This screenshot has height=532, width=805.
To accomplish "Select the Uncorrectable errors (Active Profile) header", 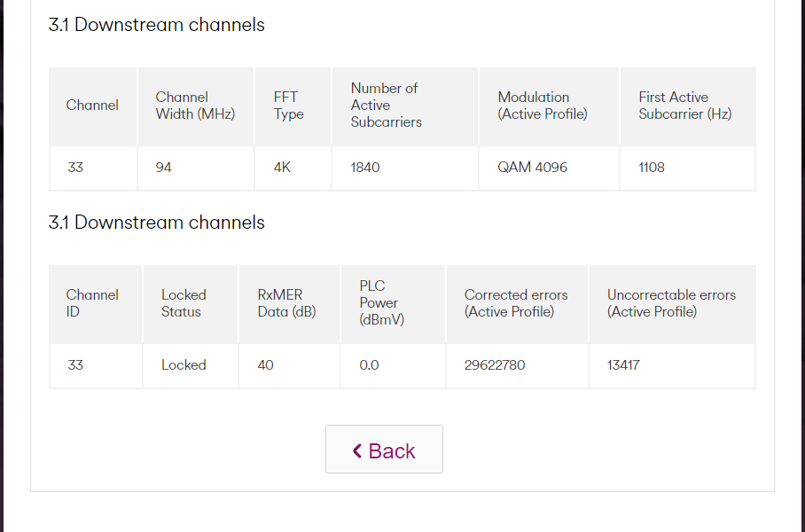I will click(x=671, y=303).
